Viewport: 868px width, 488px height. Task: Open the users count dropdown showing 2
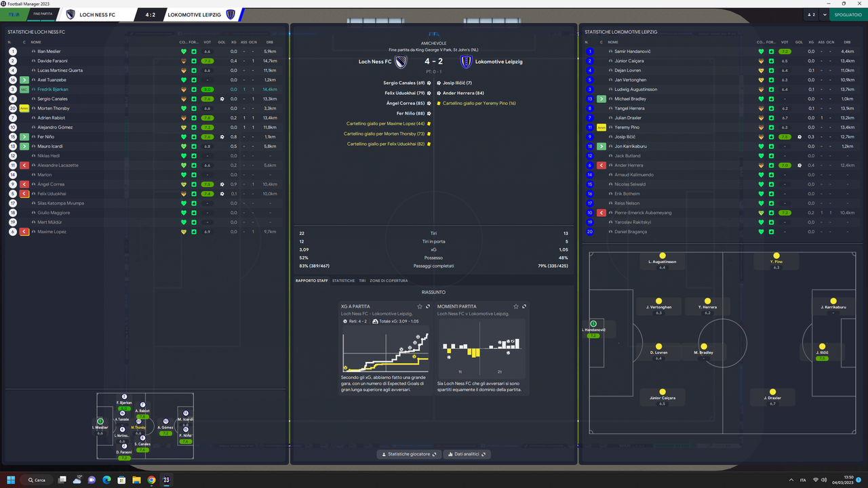click(811, 14)
